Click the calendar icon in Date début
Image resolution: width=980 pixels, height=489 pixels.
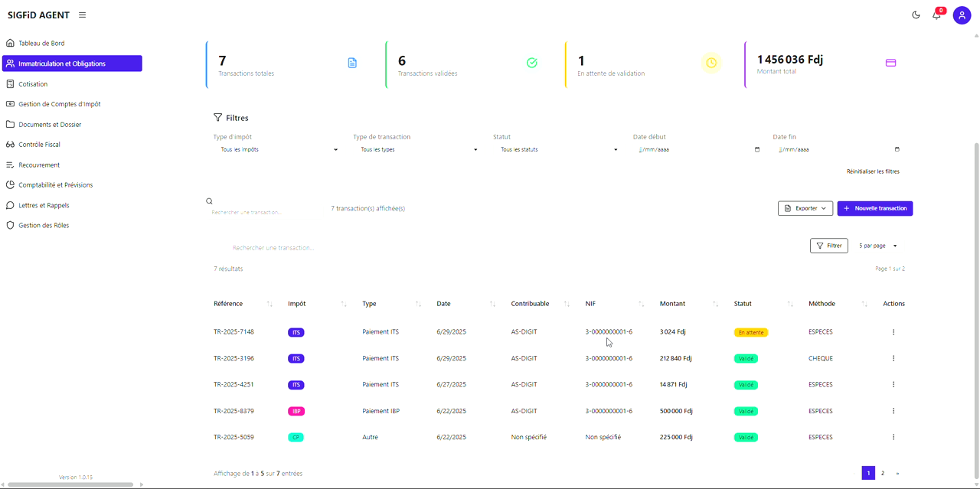point(757,150)
